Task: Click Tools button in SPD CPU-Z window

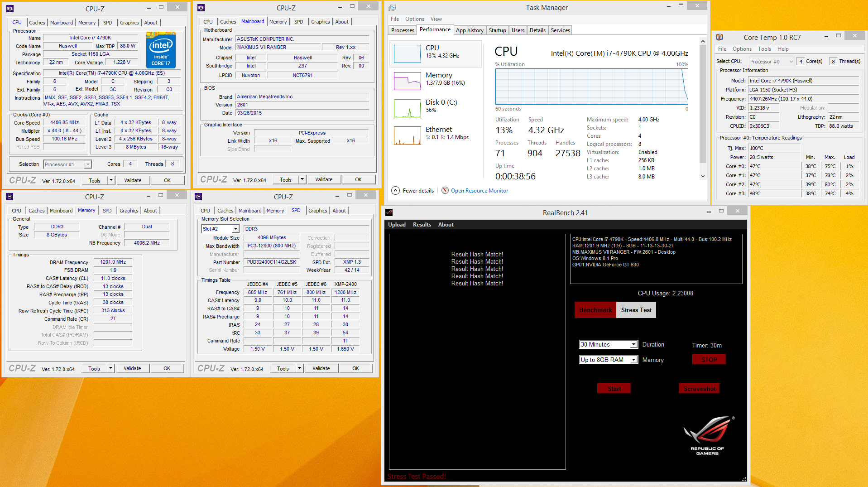Action: coord(283,368)
